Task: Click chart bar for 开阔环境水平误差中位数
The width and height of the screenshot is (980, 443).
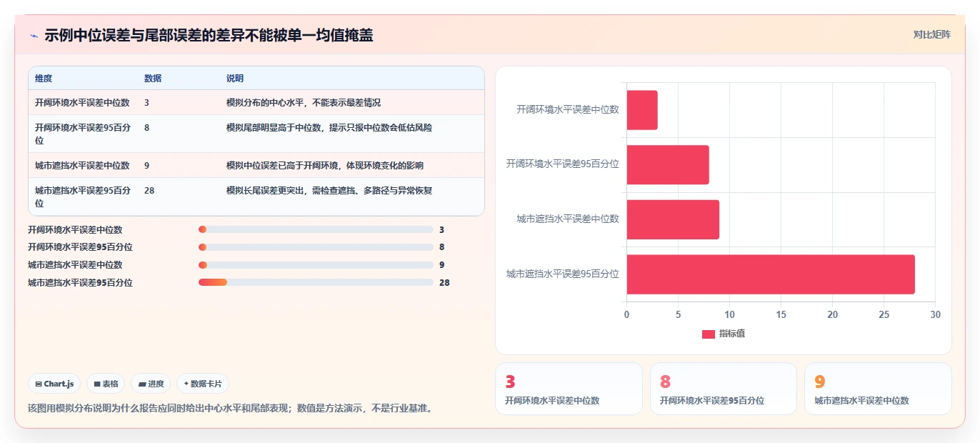Action: (642, 110)
